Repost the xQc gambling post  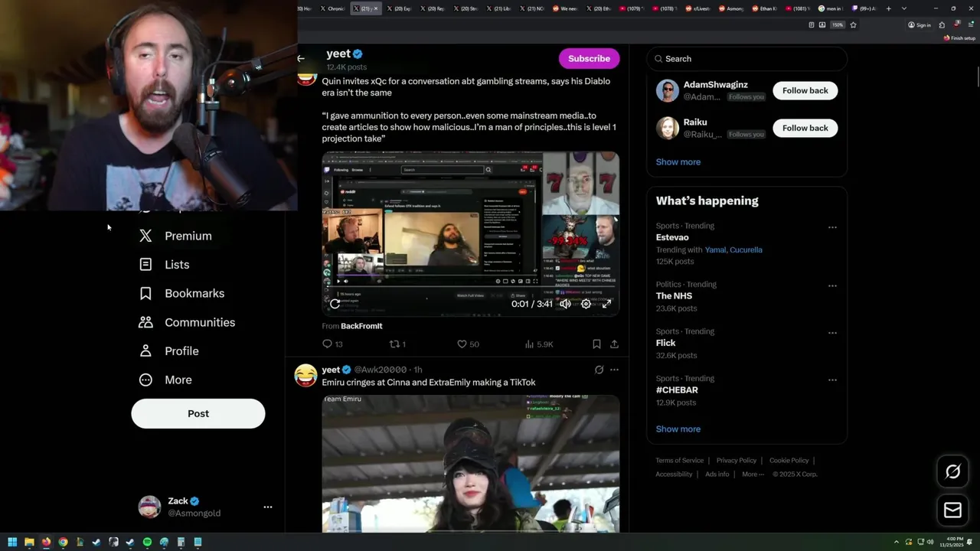click(x=397, y=344)
